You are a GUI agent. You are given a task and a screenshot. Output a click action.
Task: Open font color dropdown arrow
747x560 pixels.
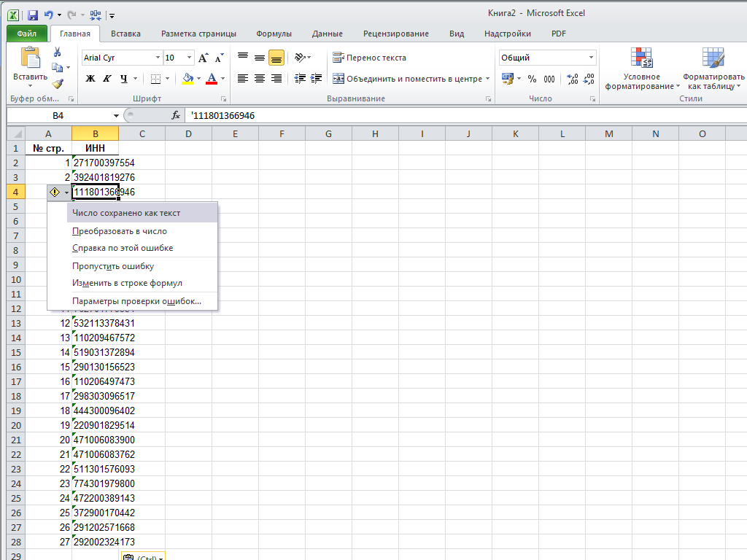tap(223, 79)
